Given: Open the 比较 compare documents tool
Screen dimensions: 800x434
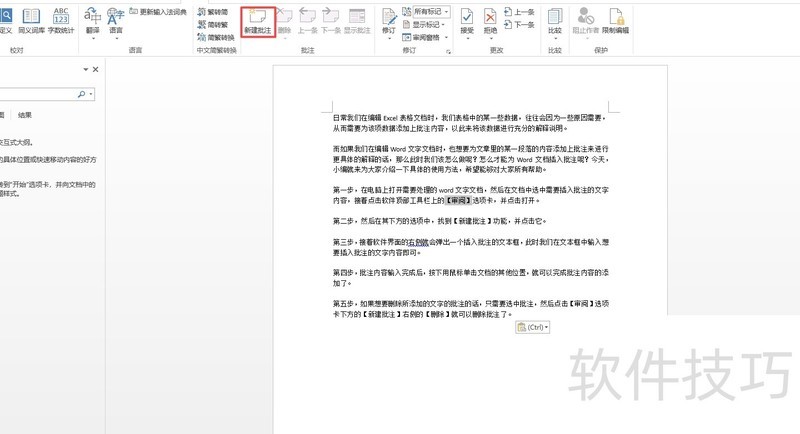Looking at the screenshot, I should pos(555,20).
